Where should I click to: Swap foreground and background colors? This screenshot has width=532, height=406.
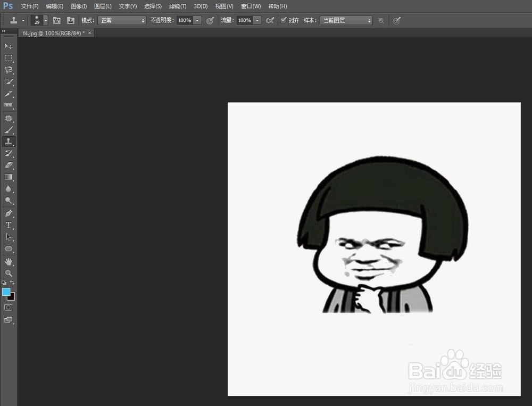pyautogui.click(x=12, y=283)
